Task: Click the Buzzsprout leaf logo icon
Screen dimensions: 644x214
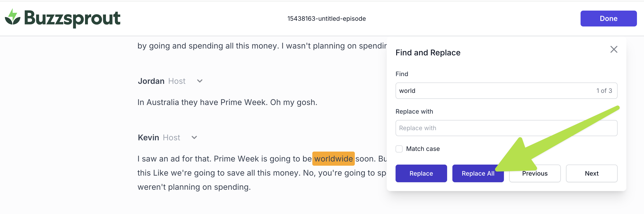Action: click(13, 17)
